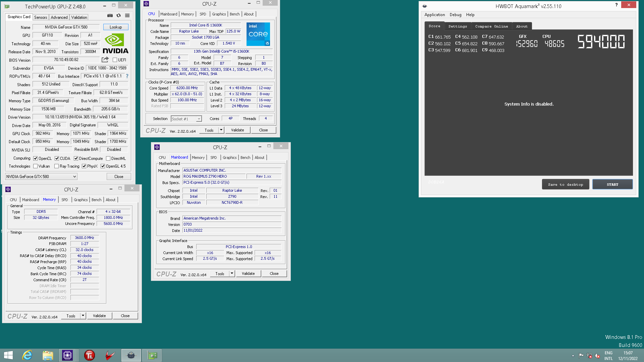Click the CPU-Z Mainboard window title icon
This screenshot has width=644, height=362.
pyautogui.click(x=157, y=147)
